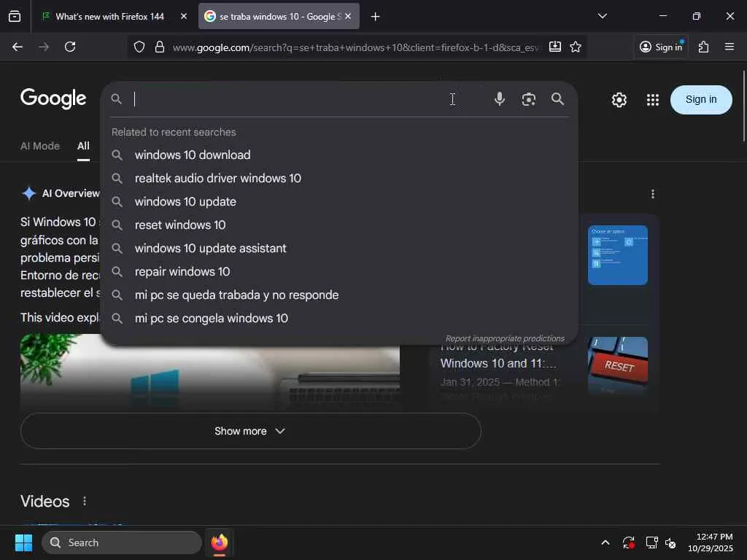Choose suggestion reset windows 10
This screenshot has height=560, width=747.
point(339,225)
